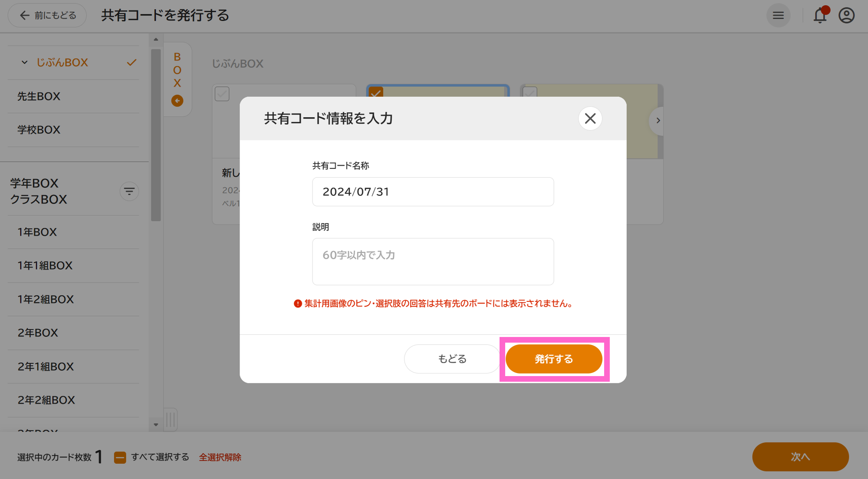
Task: Close the 共有コード情報を入力 dialog
Action: pos(590,118)
